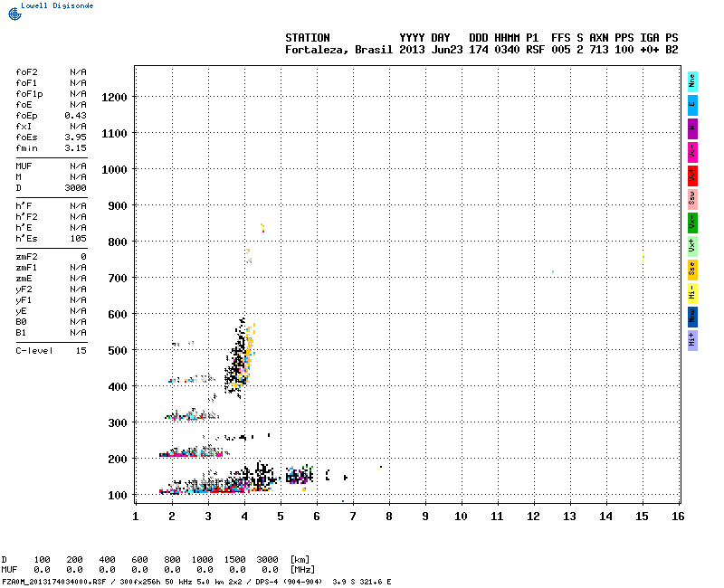724x588 pixels.
Task: Click the 10 MHz frequency axis label
Action: pyautogui.click(x=461, y=517)
